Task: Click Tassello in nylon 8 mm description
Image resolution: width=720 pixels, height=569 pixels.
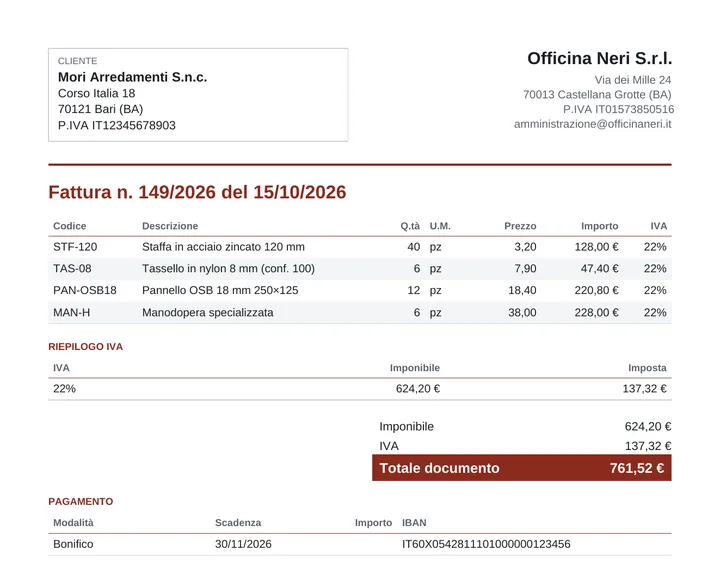Action: click(228, 269)
